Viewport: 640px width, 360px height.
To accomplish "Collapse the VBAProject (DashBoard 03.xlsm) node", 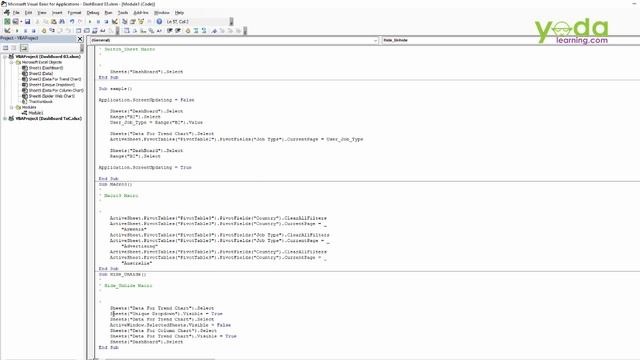I will [x=4, y=57].
